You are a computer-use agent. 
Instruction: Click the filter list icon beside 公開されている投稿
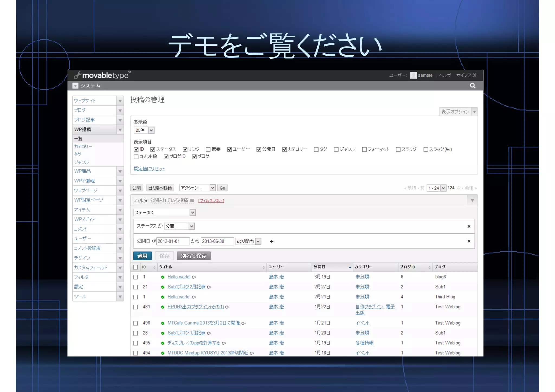(x=192, y=200)
